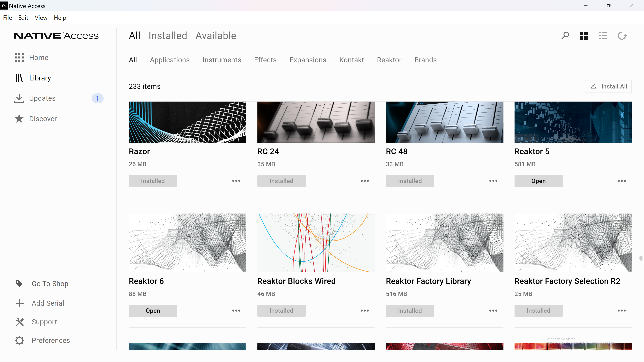Click the RC 24 product thumbnail
The width and height of the screenshot is (644, 362).
tap(316, 122)
